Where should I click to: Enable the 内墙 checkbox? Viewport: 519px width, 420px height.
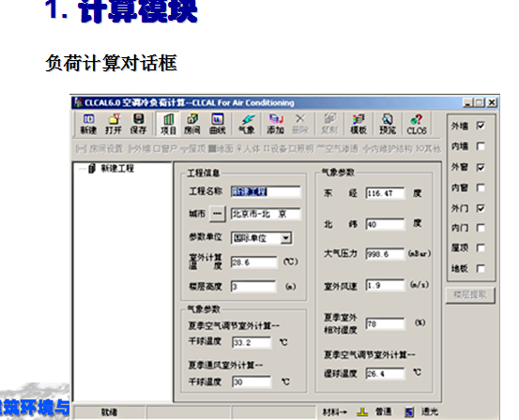(481, 146)
